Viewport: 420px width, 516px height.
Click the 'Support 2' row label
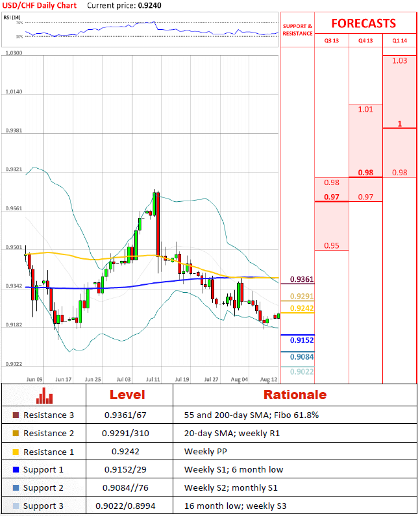[x=43, y=488]
